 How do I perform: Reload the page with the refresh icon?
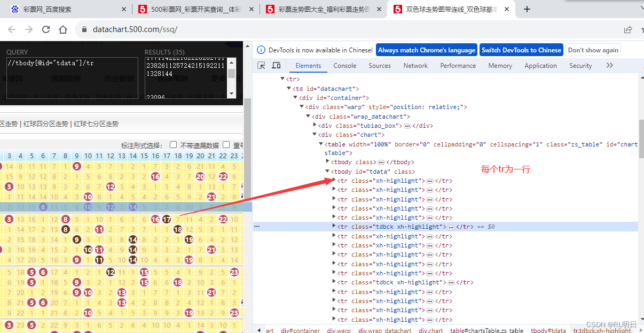[46, 29]
